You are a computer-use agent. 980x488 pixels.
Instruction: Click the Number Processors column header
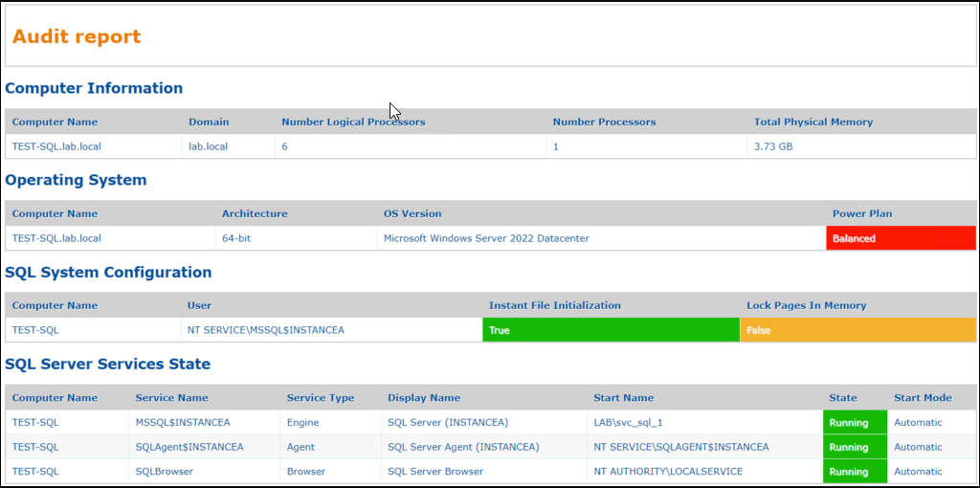click(604, 122)
